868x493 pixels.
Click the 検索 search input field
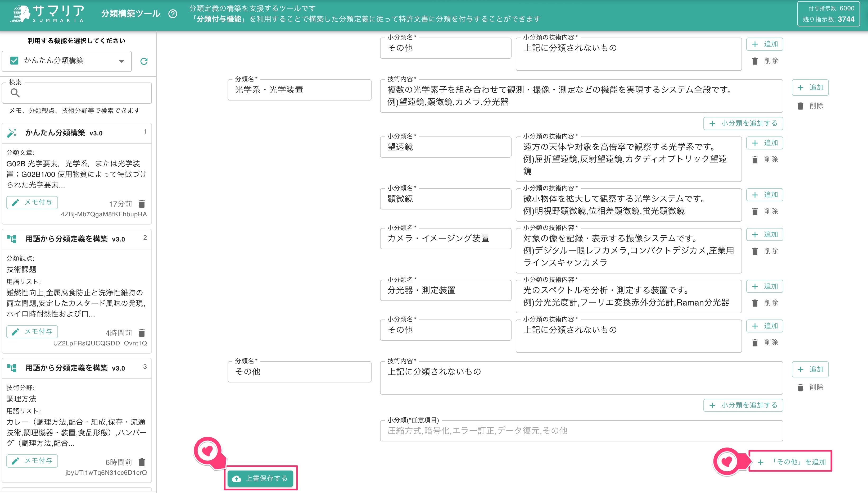(77, 93)
